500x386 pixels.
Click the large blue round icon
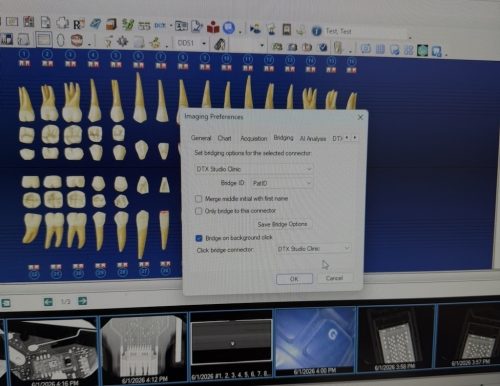coord(229,28)
